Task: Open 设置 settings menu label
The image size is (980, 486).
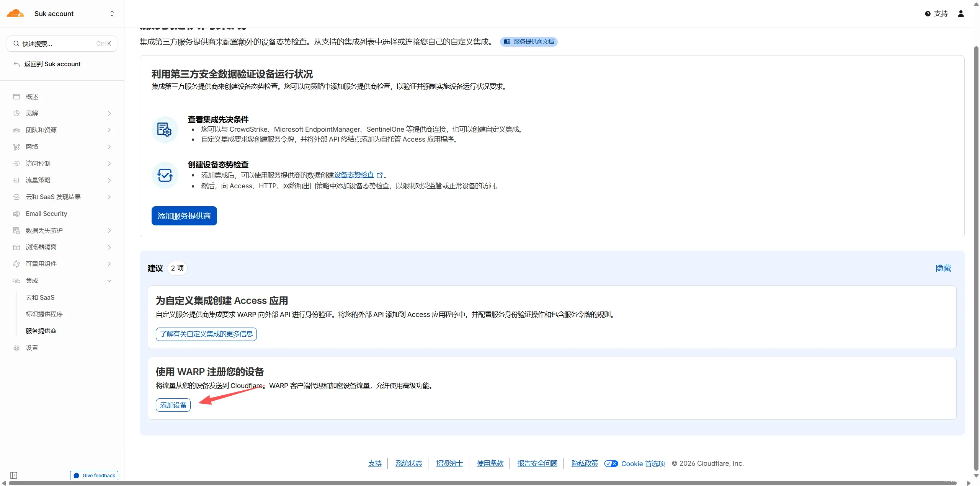Action: tap(32, 348)
